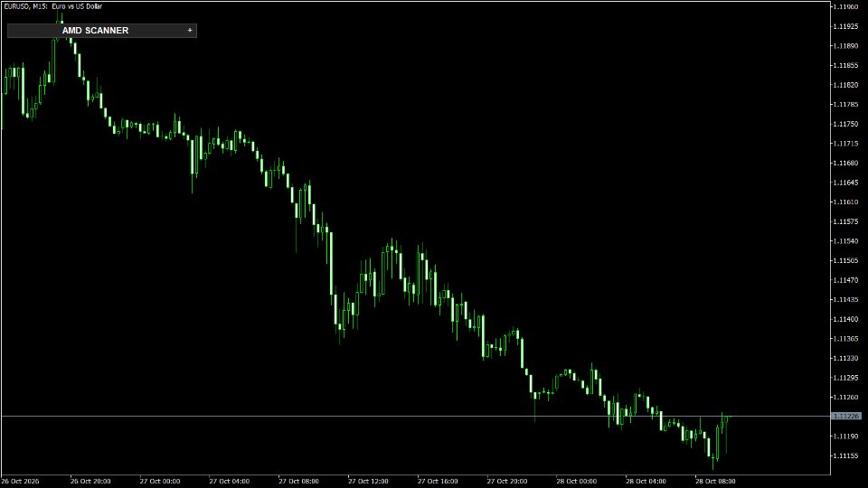Click the 1.11435 price axis label
Viewport: 868px width, 488px height.
[x=845, y=299]
